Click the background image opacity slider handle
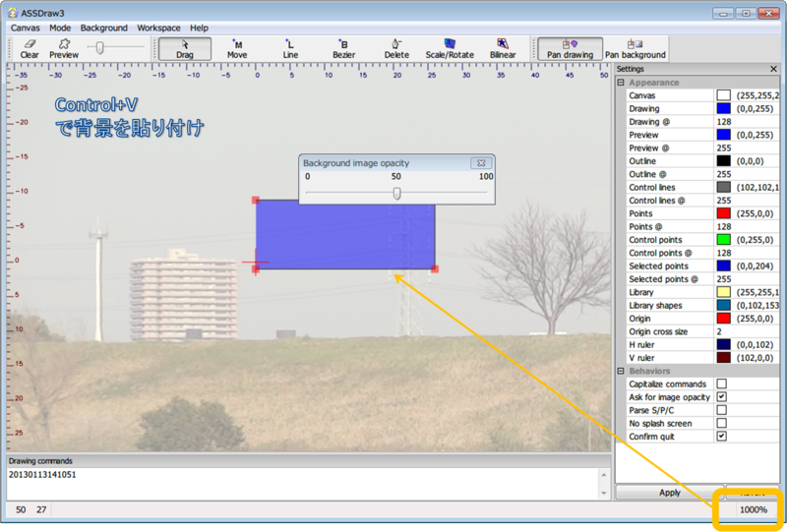The width and height of the screenshot is (787, 532). pos(396,193)
